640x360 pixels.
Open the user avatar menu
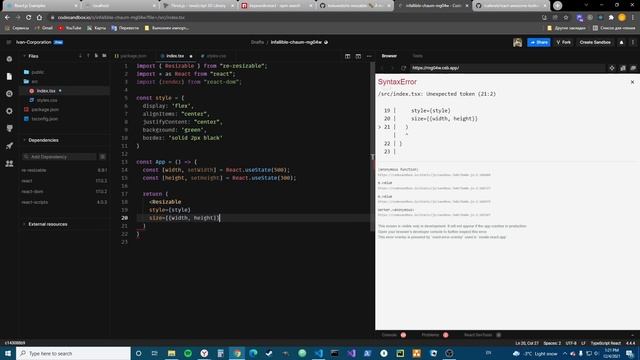[518, 42]
